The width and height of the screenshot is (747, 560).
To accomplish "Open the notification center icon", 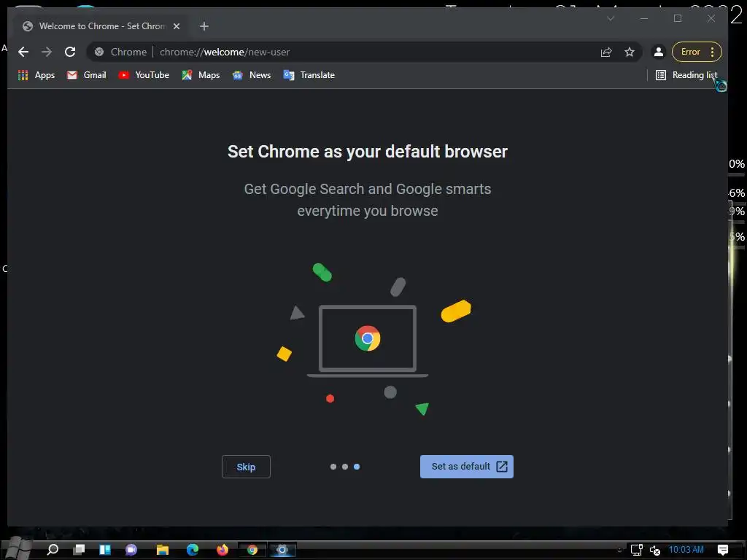I will pyautogui.click(x=723, y=550).
